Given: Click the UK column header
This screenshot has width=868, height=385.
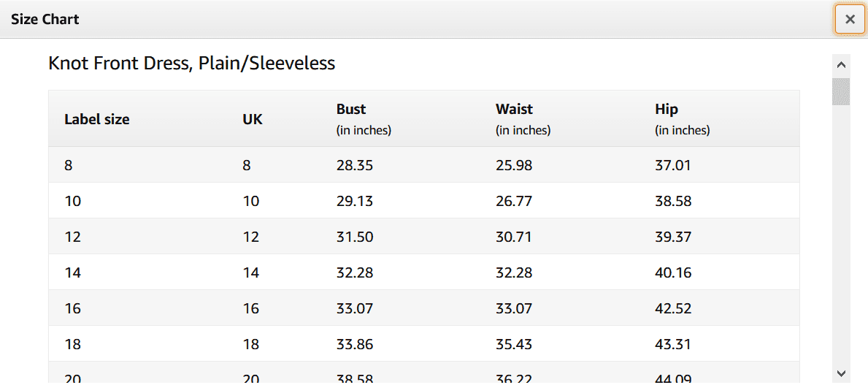Looking at the screenshot, I should pos(253,119).
